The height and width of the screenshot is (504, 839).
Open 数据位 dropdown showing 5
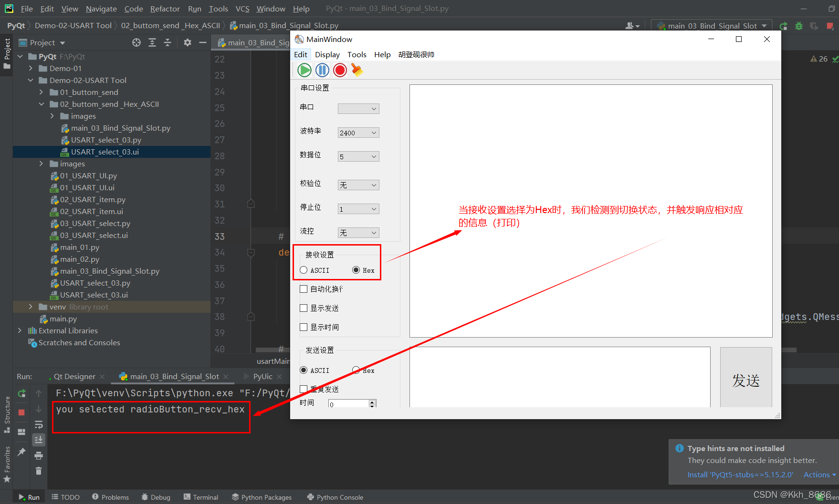[x=358, y=156]
